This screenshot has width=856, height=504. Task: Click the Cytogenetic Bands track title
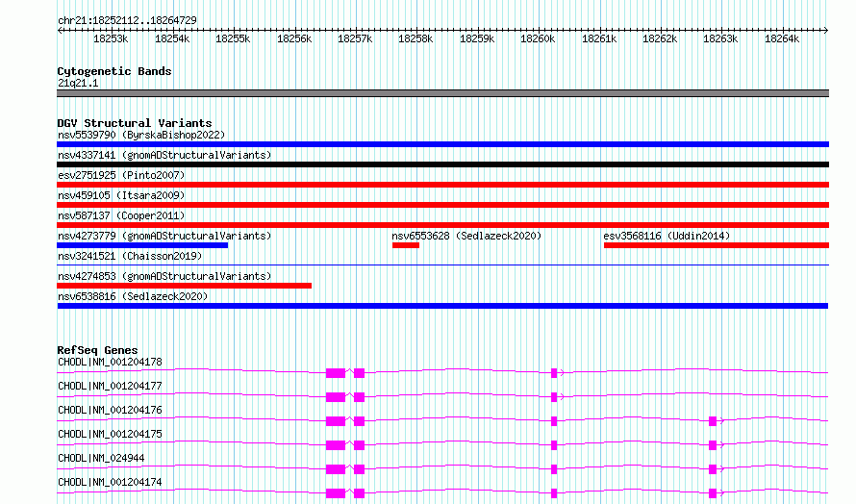114,71
